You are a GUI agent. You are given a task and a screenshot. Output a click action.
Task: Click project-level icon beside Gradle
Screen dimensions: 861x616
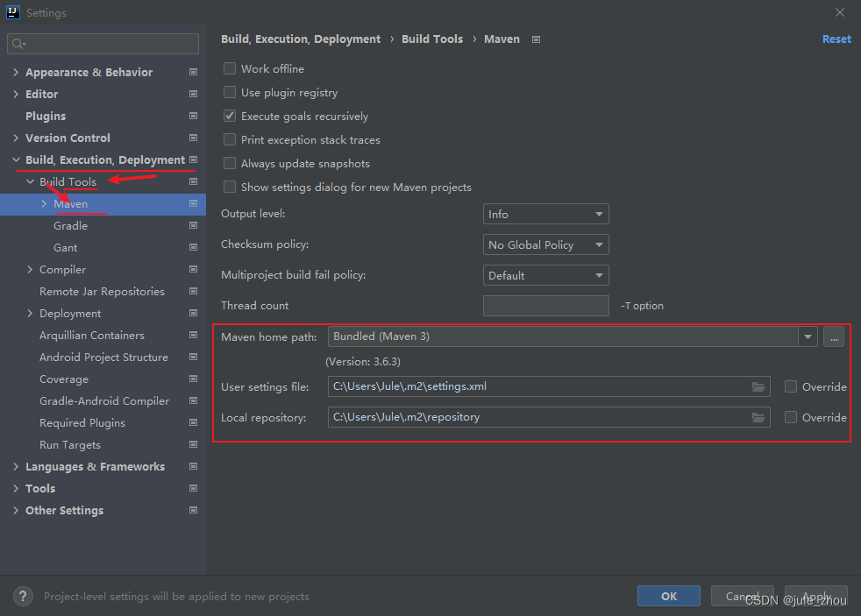(x=193, y=225)
